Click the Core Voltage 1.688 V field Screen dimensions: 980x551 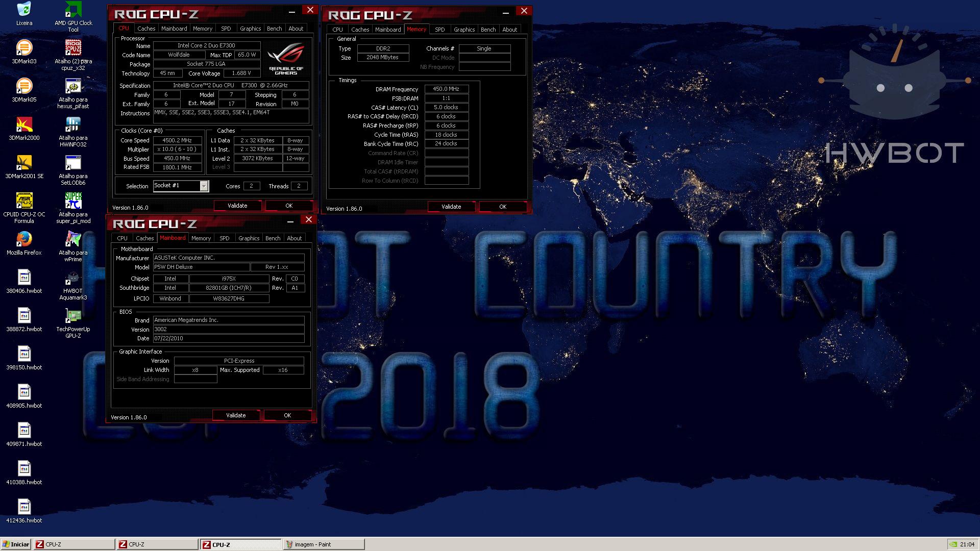coord(242,73)
